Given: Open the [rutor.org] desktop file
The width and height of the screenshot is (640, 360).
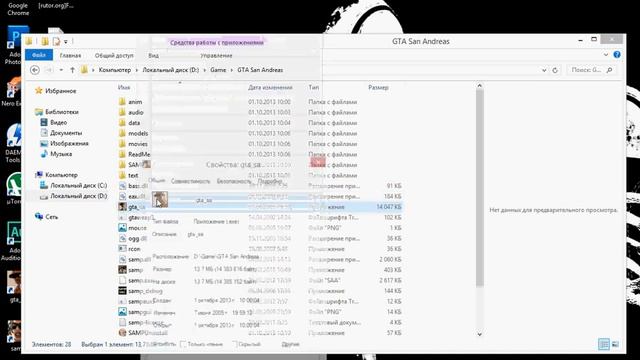Looking at the screenshot, I should pyautogui.click(x=56, y=6).
